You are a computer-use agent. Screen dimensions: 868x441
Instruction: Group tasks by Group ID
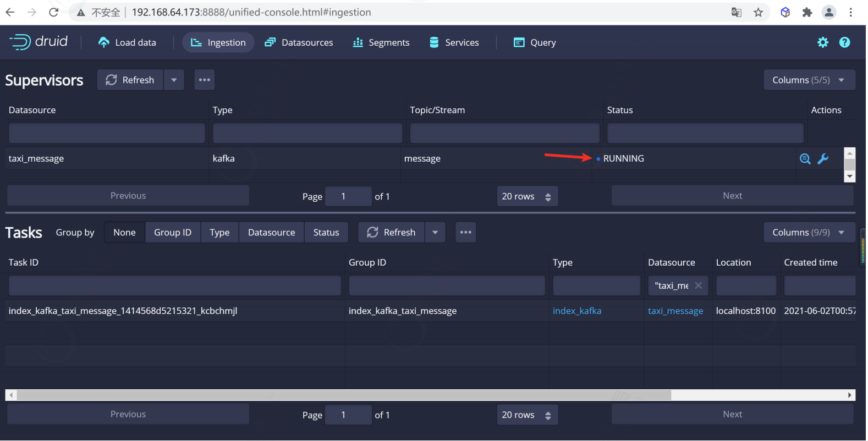(173, 233)
